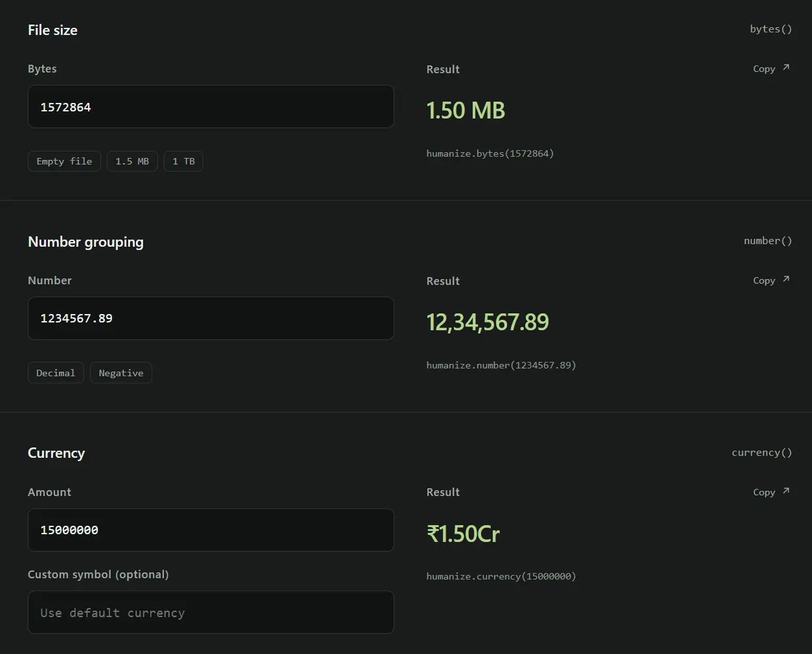
Task: Click the arrow icon beside Number grouping Copy
Action: coord(786,279)
